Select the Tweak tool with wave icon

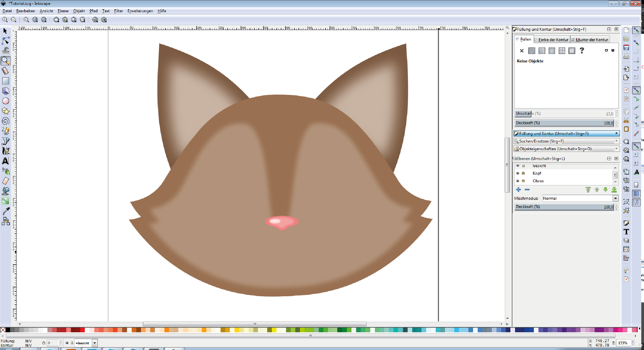click(x=5, y=51)
